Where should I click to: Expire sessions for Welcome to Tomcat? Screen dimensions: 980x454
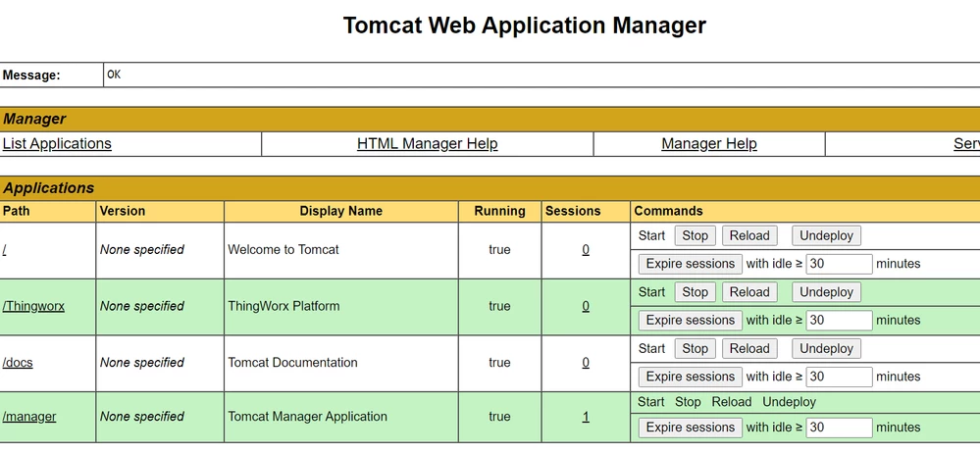690,264
